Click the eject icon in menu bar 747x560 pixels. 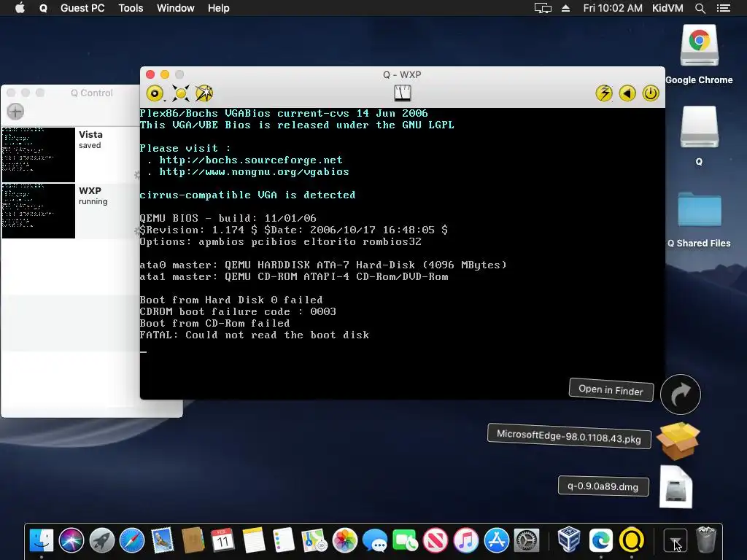565,8
